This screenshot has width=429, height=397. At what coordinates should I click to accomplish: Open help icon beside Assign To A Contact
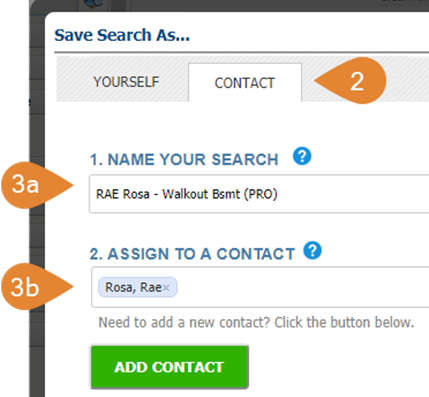(312, 250)
